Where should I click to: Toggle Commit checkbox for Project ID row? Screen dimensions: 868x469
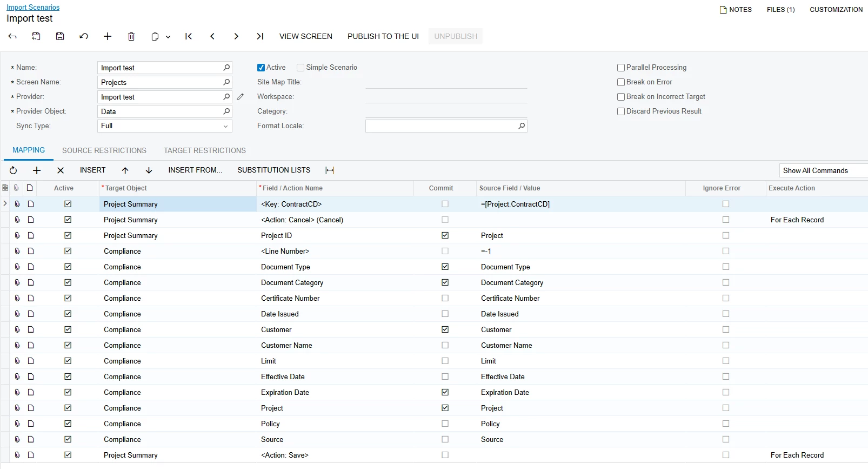[x=445, y=235]
